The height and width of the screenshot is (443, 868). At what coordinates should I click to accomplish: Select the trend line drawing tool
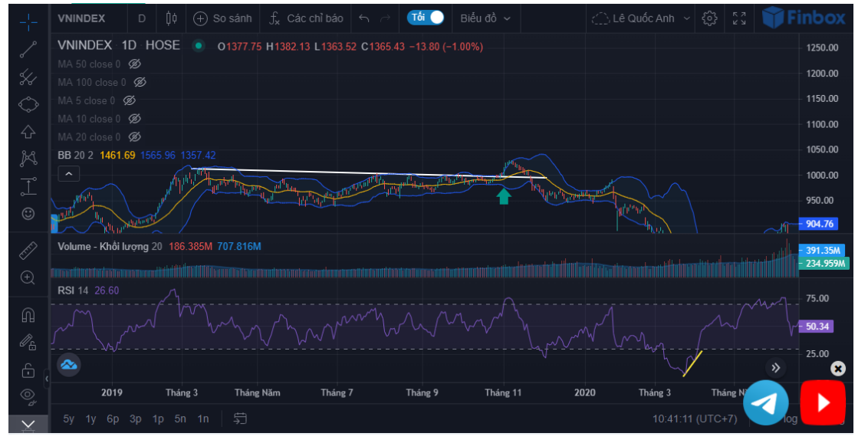[28, 50]
